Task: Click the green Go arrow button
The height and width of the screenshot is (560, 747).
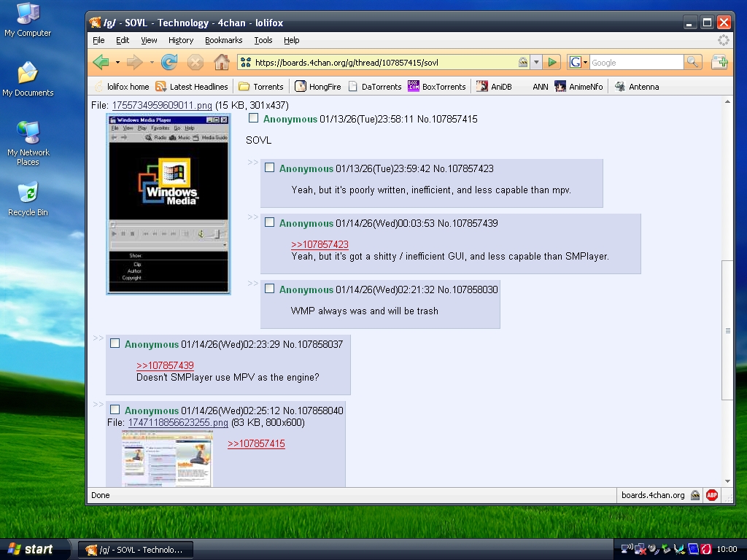Action: (x=552, y=62)
